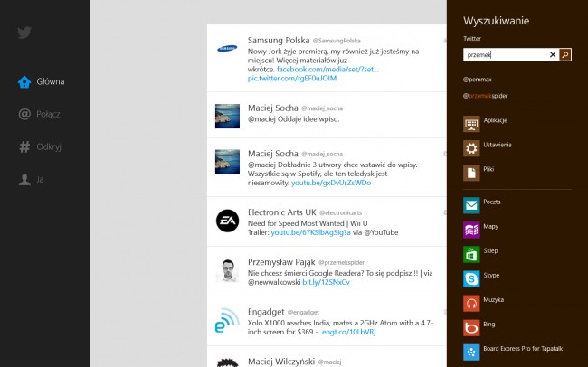Select the @pemmax suggestion

(478, 80)
